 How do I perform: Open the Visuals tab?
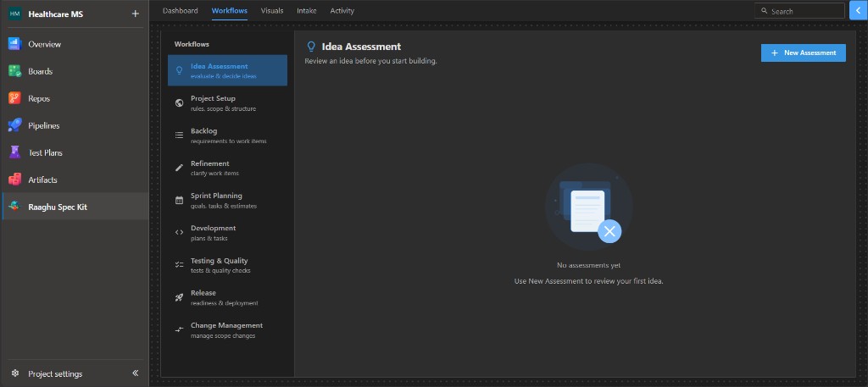tap(272, 10)
